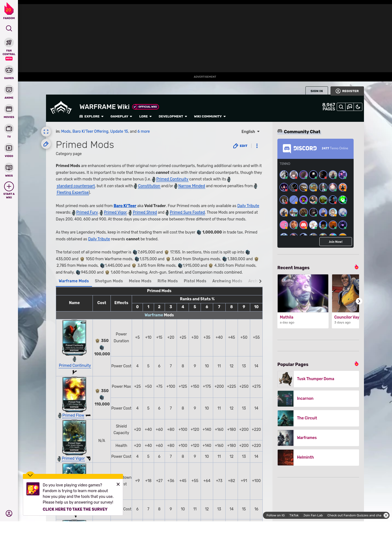Expand the Development menu

[173, 116]
